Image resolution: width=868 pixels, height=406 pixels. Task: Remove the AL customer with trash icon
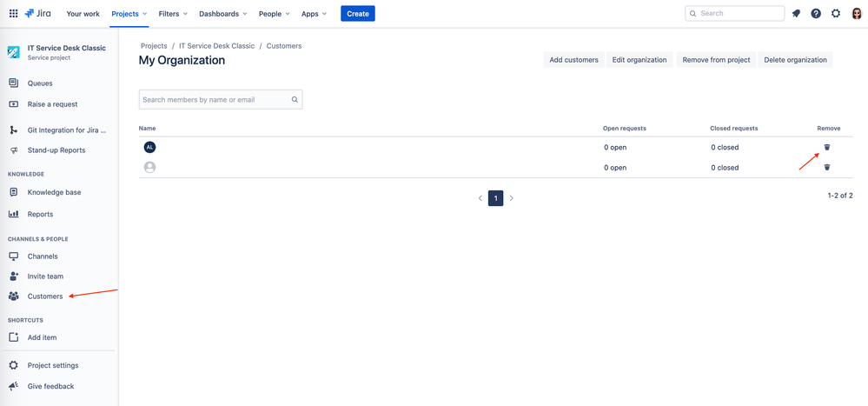pos(827,147)
